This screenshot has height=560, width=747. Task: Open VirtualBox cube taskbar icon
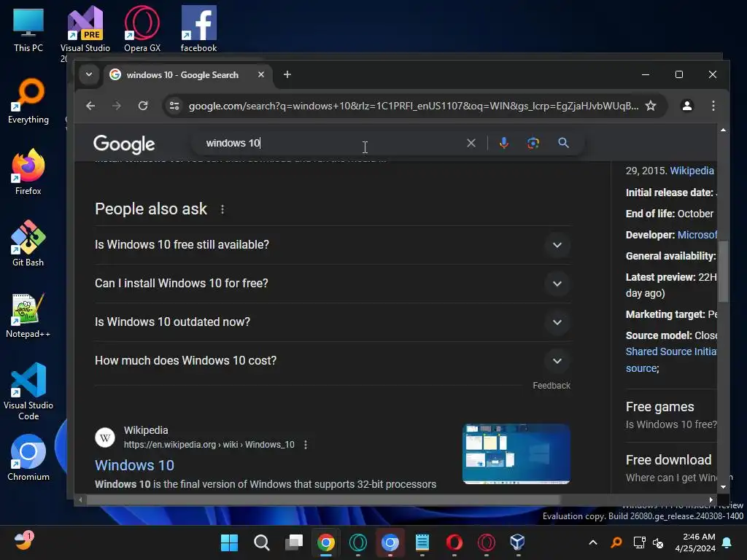point(517,542)
